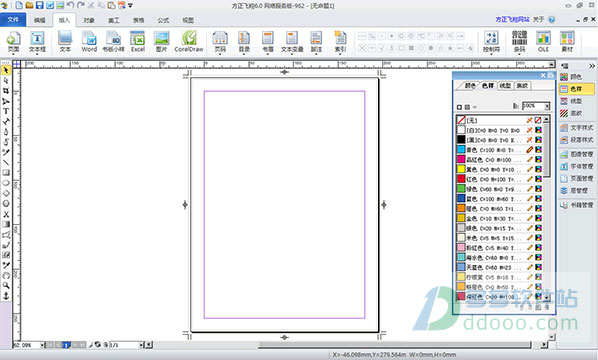Switch to the 美工 (Art) ribbon tab
This screenshot has width=598, height=360.
(114, 20)
